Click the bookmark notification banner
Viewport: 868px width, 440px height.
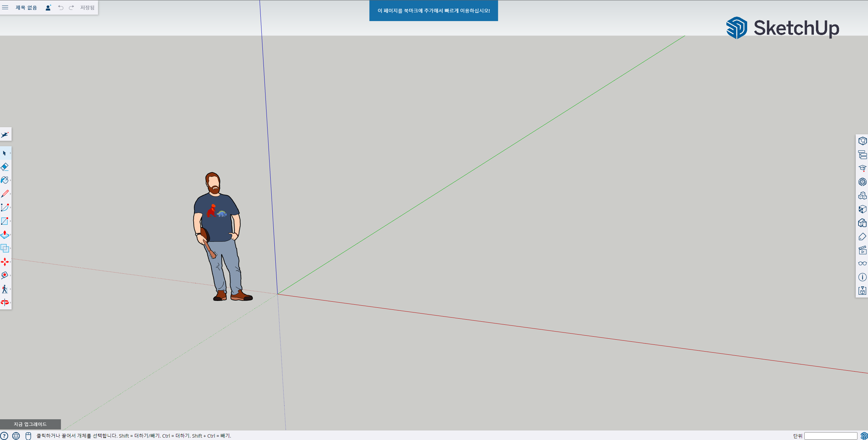click(x=433, y=11)
